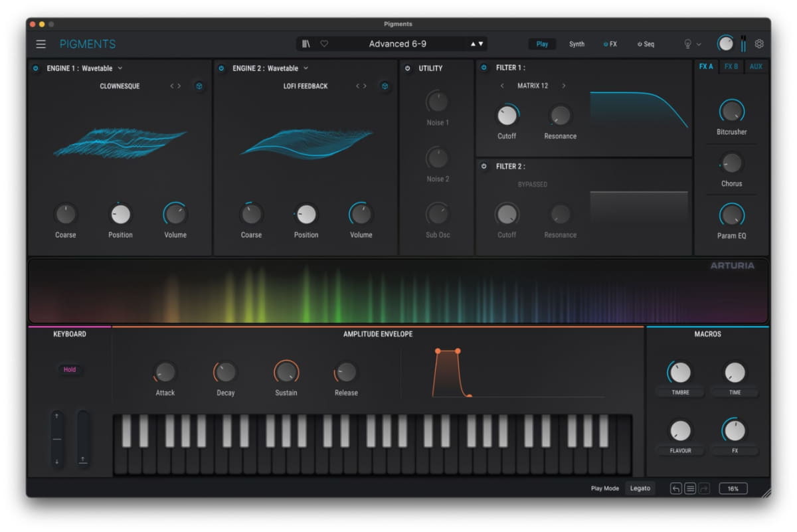Toggle Engine 1 power button
Image resolution: width=797 pixels, height=532 pixels.
click(x=36, y=68)
